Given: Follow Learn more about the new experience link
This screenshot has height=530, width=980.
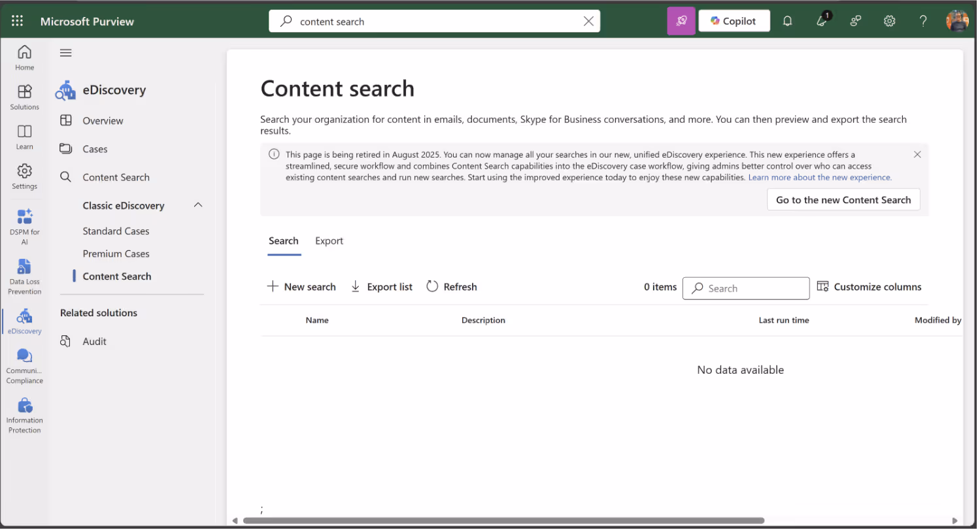Looking at the screenshot, I should tap(820, 177).
